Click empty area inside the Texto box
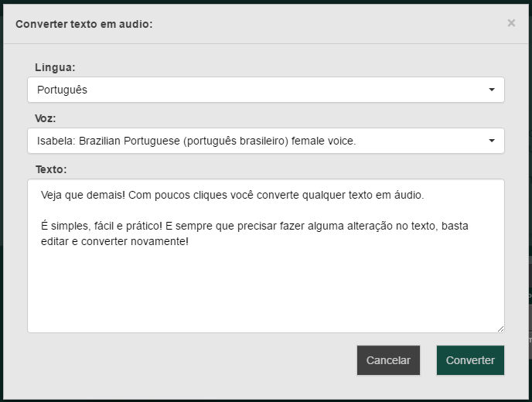 [x=266, y=288]
